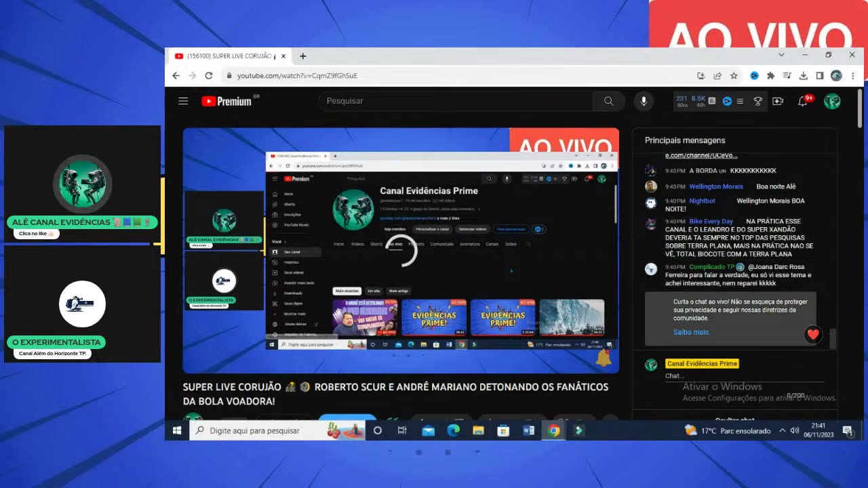Image resolution: width=868 pixels, height=488 pixels.
Task: Open green app icon on taskbar
Action: [579, 430]
